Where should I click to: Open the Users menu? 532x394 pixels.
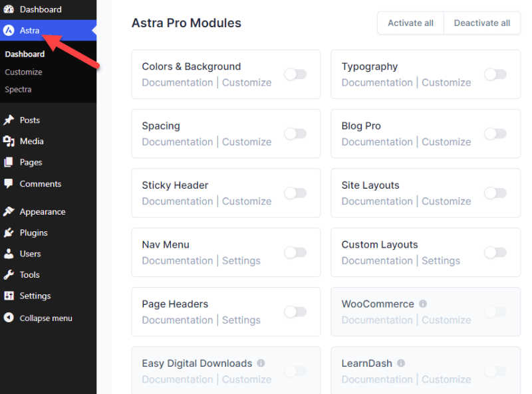click(48, 254)
